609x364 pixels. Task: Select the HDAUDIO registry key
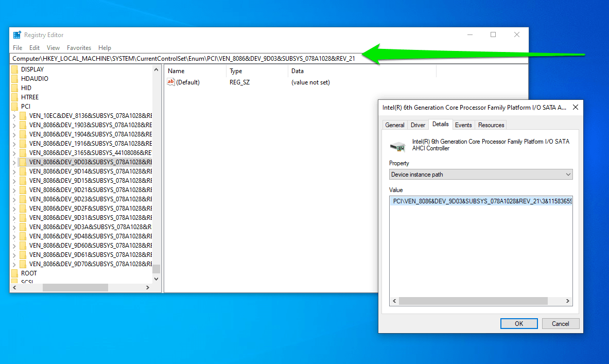(34, 79)
